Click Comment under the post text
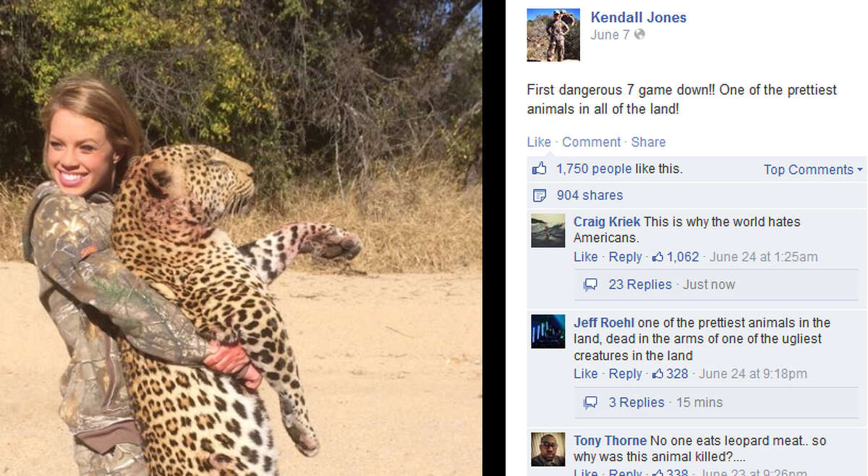This screenshot has height=476, width=868. pos(592,142)
